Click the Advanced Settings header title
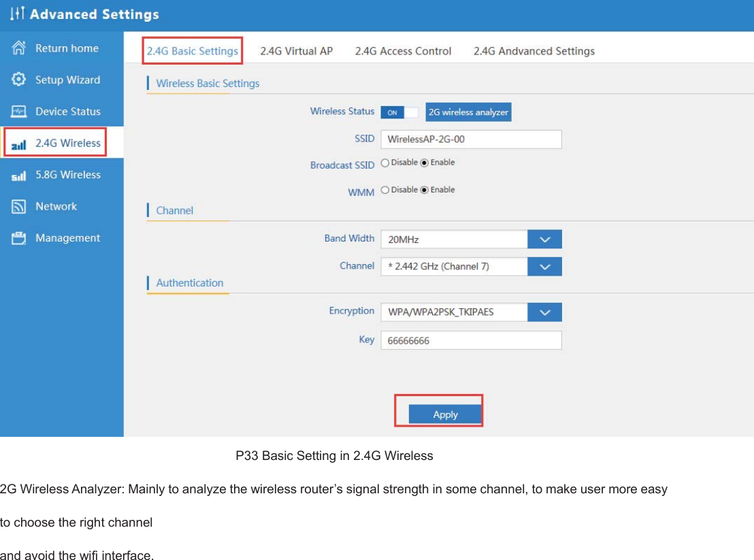Viewport: 754px width, 560px height. coord(94,14)
